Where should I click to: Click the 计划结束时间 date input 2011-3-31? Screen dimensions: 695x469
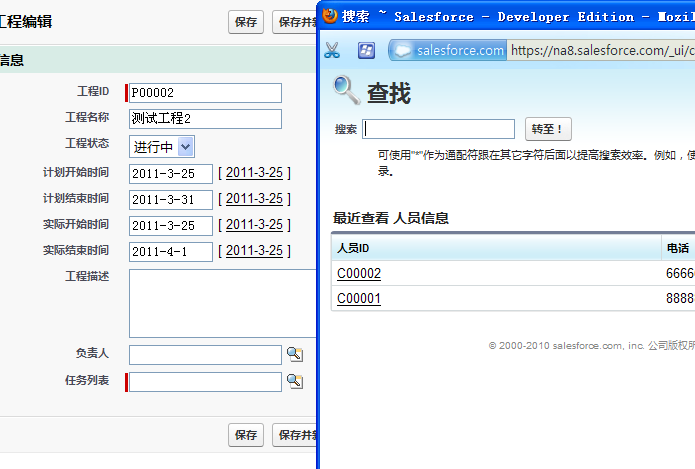point(171,199)
